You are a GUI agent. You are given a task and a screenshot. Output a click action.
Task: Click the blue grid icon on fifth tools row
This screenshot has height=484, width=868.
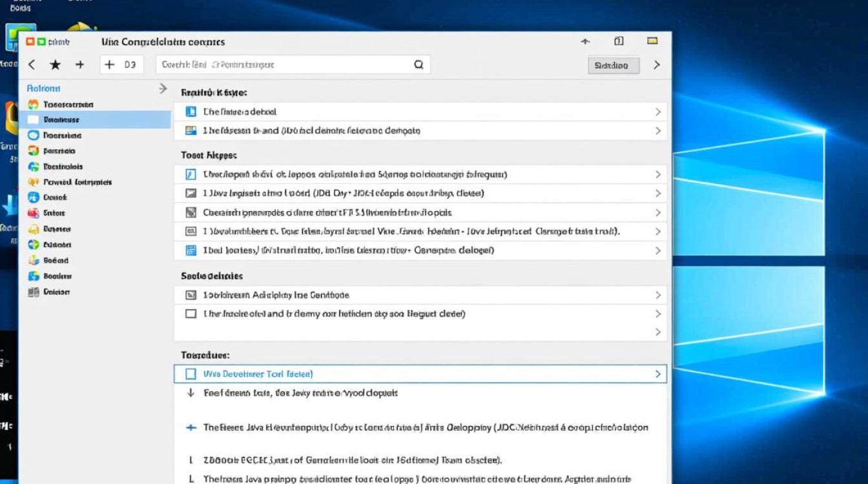tap(191, 250)
